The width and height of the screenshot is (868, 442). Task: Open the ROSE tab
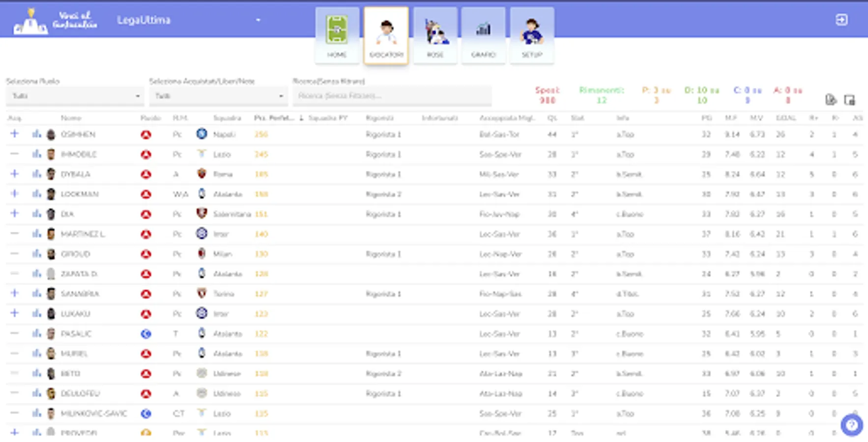point(435,35)
